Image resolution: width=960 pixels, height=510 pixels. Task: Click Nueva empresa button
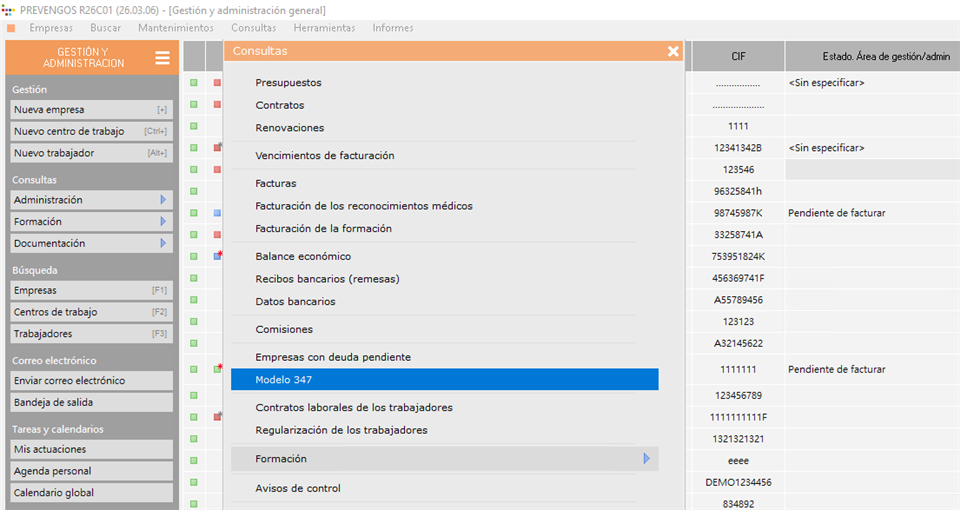90,110
